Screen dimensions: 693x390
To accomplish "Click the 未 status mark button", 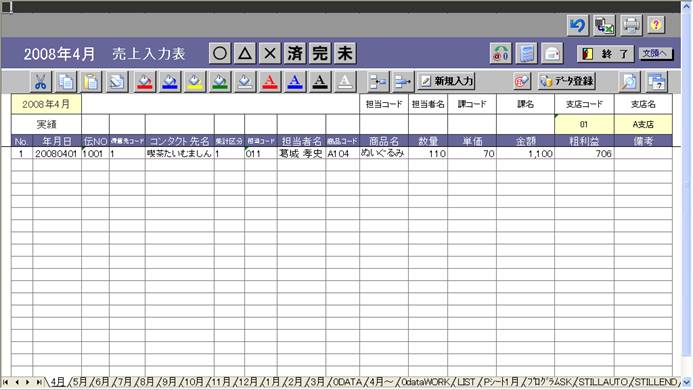I will [345, 54].
